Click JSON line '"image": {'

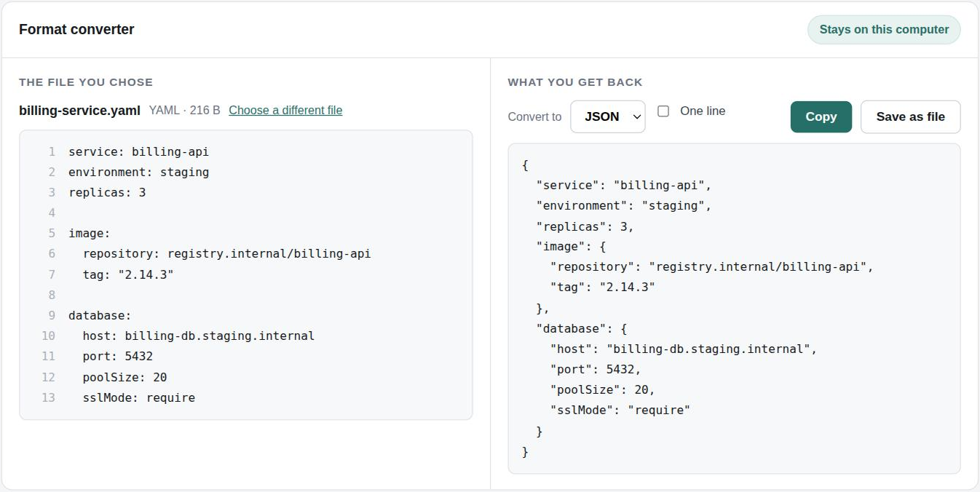572,247
